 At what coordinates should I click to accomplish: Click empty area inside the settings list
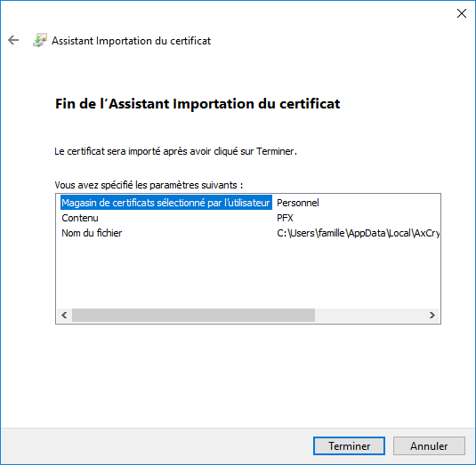click(x=247, y=273)
